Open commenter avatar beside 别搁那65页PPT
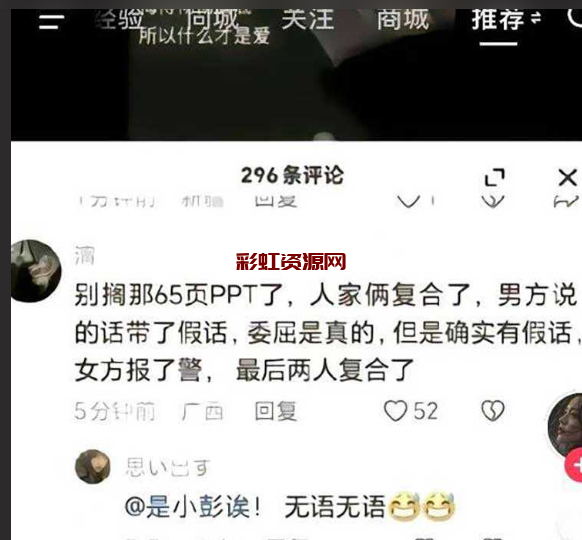Viewport: 582px width, 540px height. pyautogui.click(x=36, y=271)
